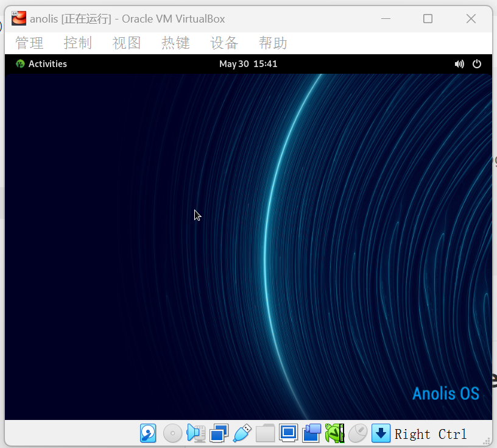The height and width of the screenshot is (448, 497).
Task: Click the mouse integration status icon
Action: tap(358, 433)
